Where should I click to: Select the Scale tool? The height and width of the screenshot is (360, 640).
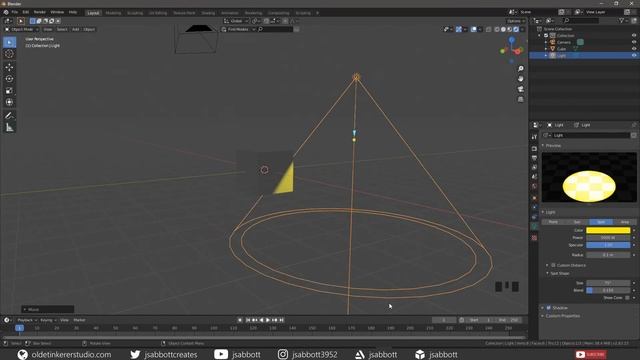[9, 91]
